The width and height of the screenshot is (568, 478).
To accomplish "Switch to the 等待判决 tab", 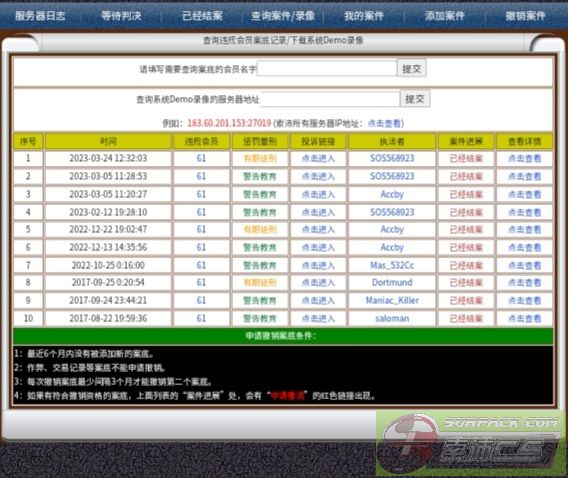I will click(121, 16).
